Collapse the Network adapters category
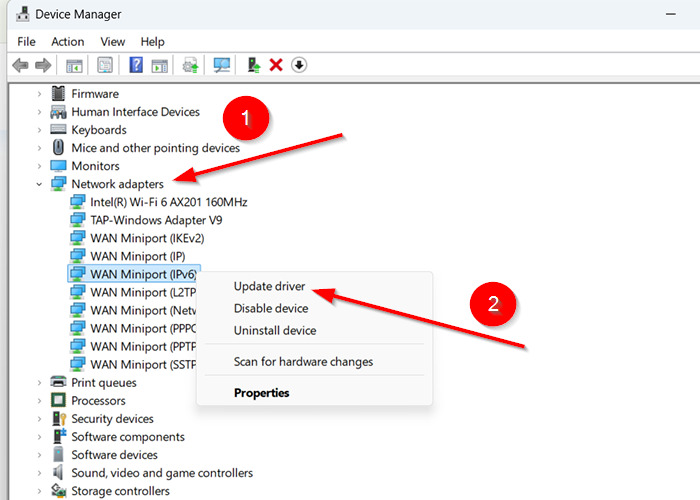Viewport: 700px width, 500px height. [x=39, y=184]
